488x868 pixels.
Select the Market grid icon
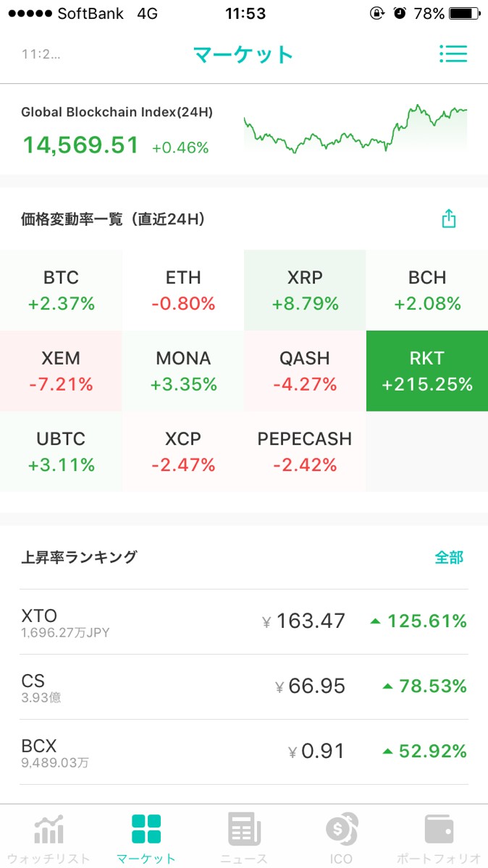pos(146,830)
